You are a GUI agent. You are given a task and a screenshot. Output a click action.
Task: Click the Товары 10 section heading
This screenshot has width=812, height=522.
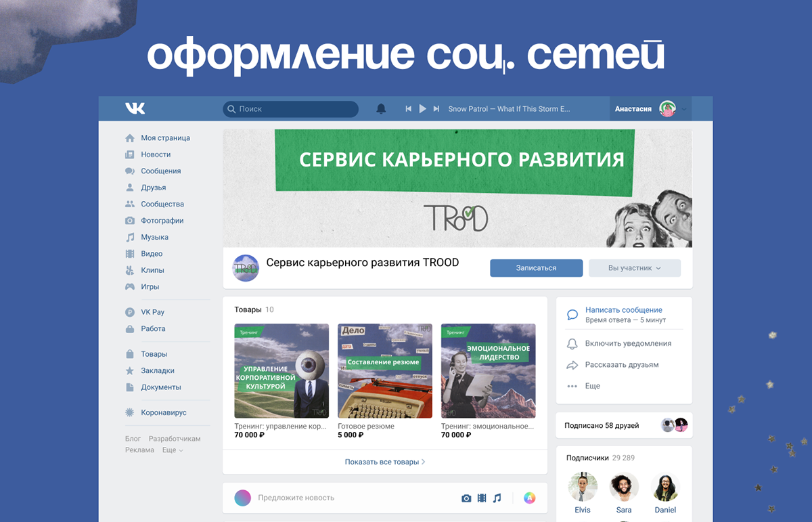coord(254,309)
